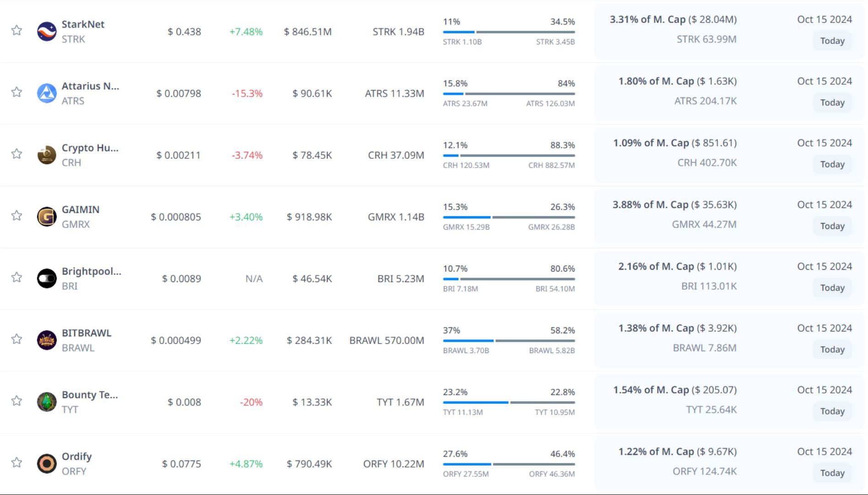This screenshot has width=868, height=495.
Task: Click the Attarius Network logo icon
Action: coord(47,93)
